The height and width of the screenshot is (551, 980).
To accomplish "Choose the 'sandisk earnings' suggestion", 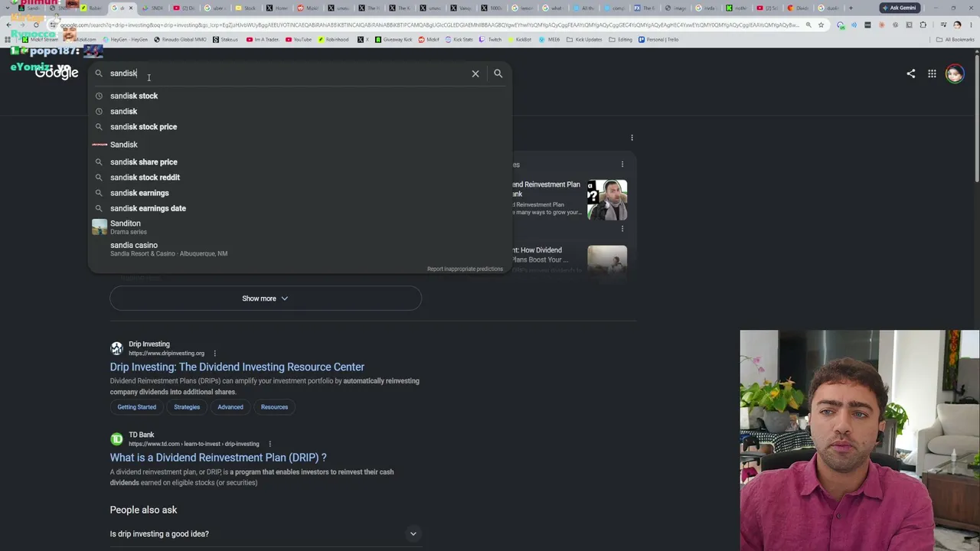I will (299, 193).
